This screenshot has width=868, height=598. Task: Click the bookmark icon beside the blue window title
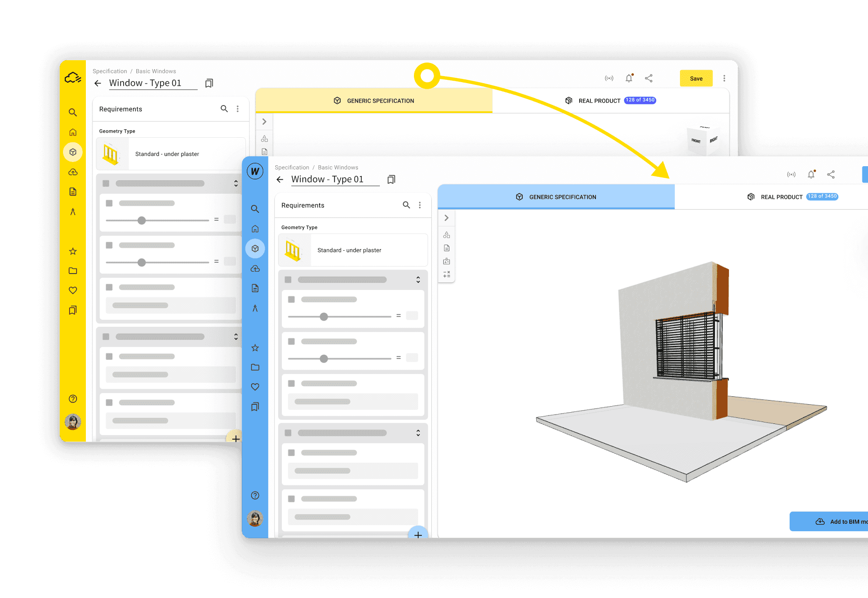click(x=391, y=180)
